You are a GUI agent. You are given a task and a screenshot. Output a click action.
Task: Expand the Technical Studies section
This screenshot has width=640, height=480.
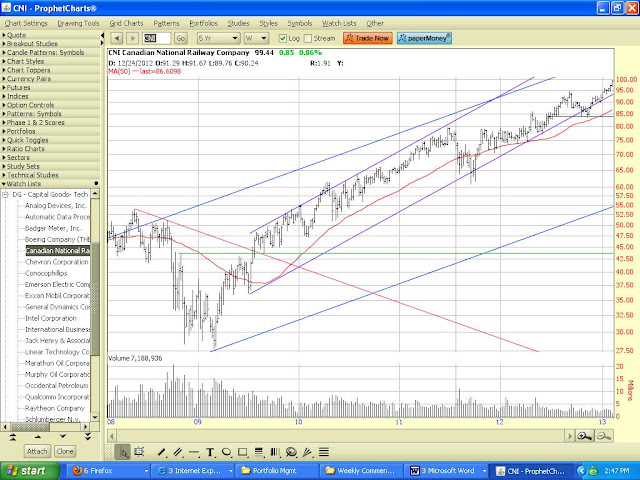pyautogui.click(x=50, y=175)
